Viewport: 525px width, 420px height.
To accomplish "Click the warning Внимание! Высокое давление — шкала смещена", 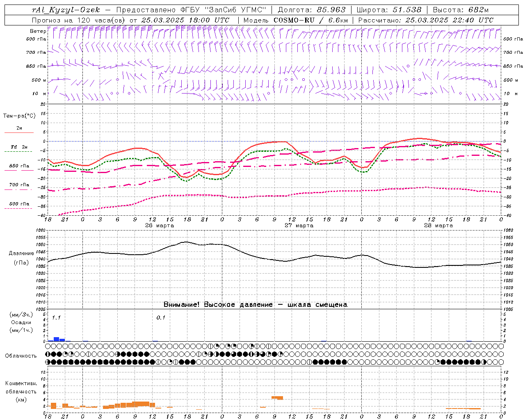I will click(256, 305).
